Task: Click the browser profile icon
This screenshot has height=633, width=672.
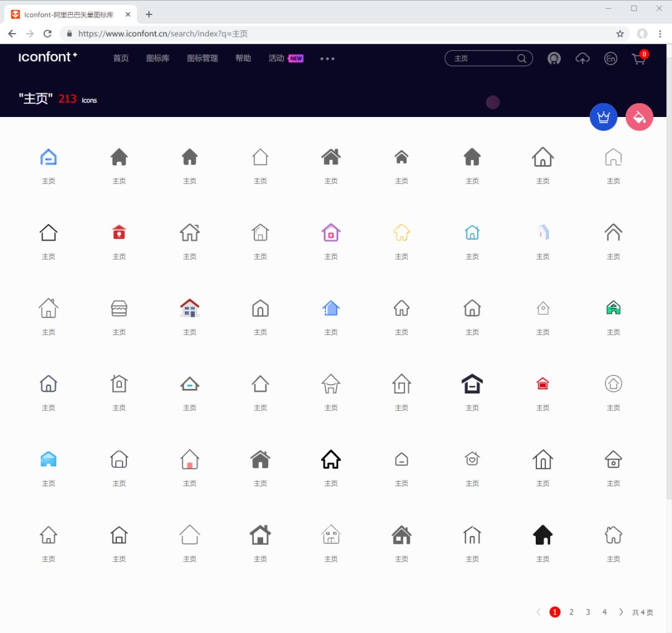Action: pyautogui.click(x=642, y=34)
